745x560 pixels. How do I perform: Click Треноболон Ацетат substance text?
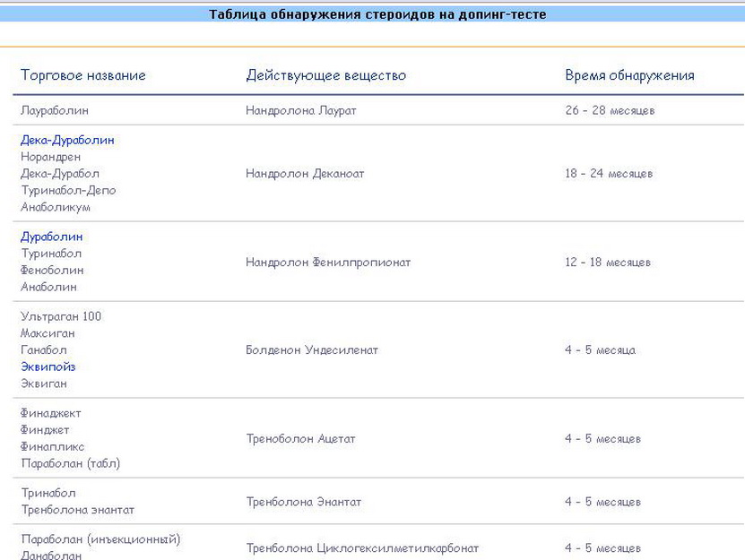[300, 439]
